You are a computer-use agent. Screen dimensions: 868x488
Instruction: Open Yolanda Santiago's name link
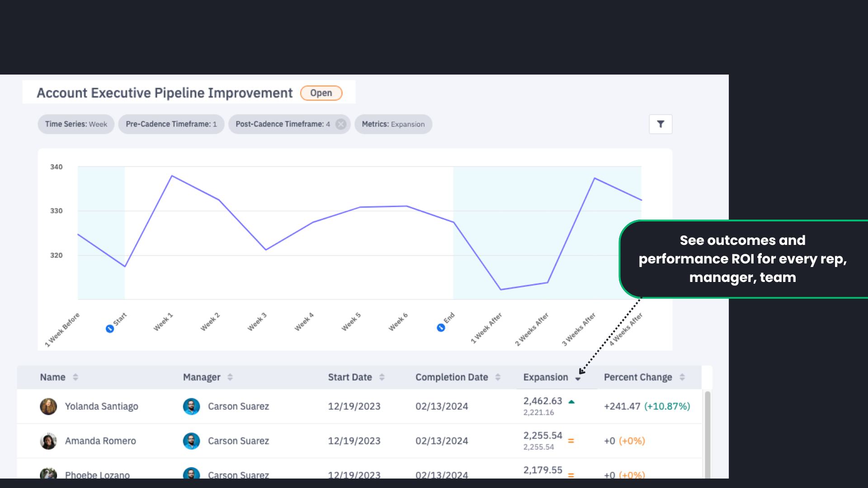(102, 406)
